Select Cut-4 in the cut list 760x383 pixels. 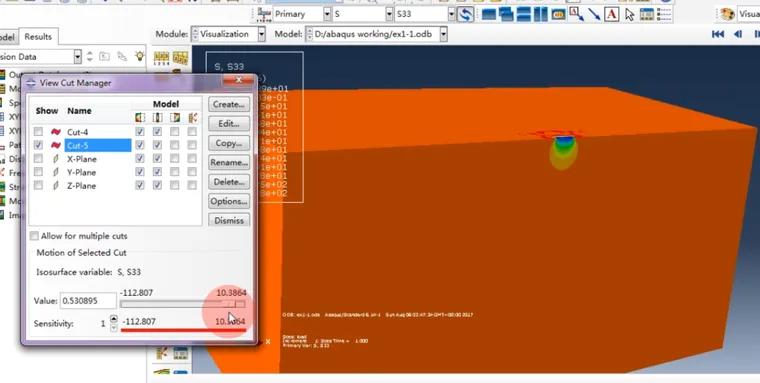[x=78, y=132]
